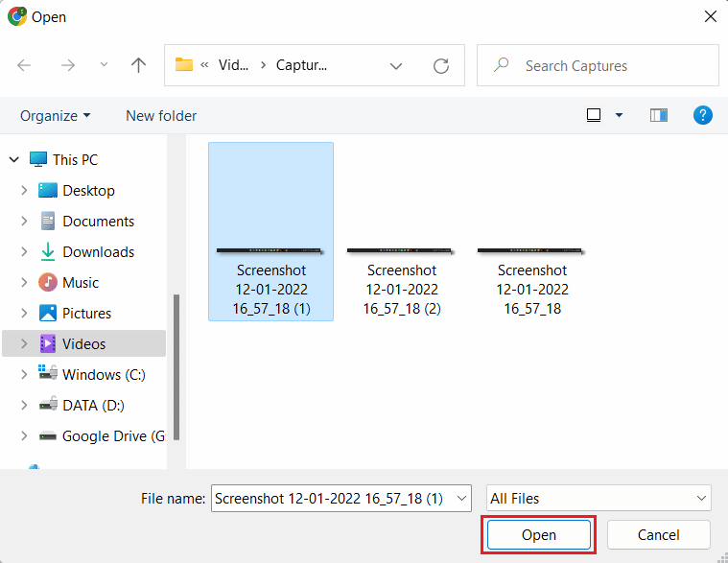Click the folder icon in address bar
This screenshot has height=563, width=728.
[184, 65]
